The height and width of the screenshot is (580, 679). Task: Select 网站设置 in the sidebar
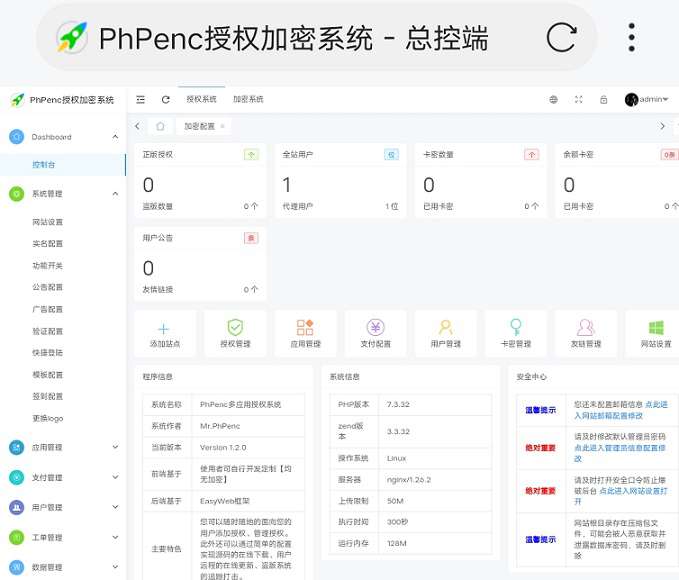[x=48, y=222]
